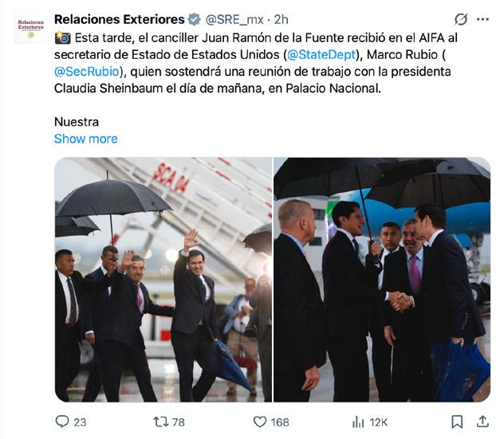Click the 2h timestamp link
Screen dimensions: 504x439
click(281, 20)
